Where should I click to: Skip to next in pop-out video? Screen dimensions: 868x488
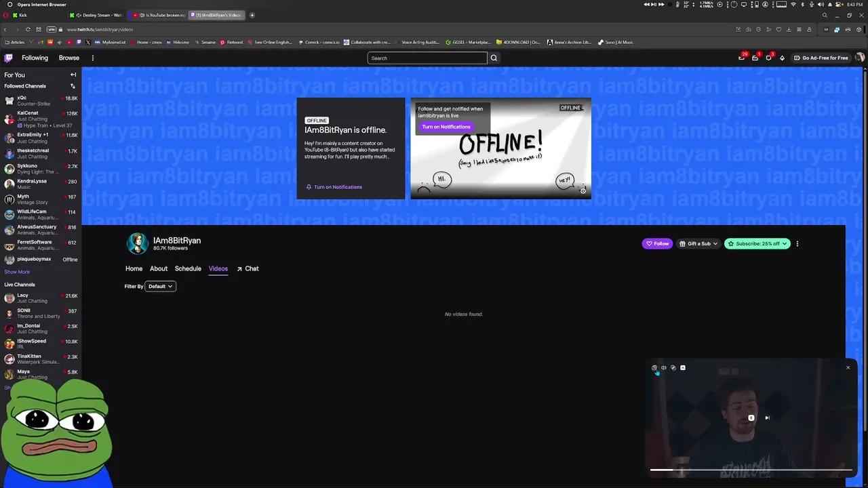767,418
